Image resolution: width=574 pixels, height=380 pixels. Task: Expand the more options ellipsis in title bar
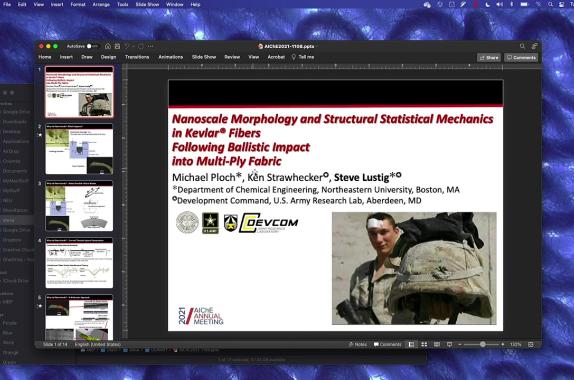[x=150, y=46]
